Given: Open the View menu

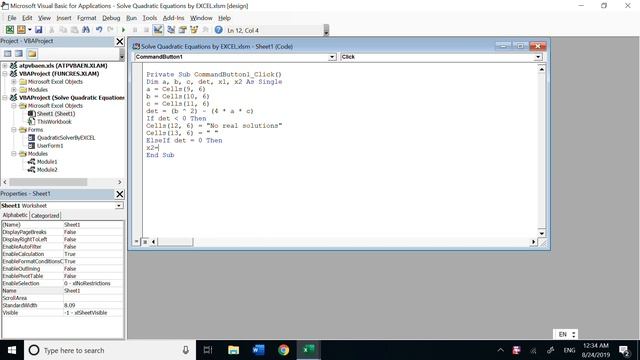Looking at the screenshot, I should (44, 18).
